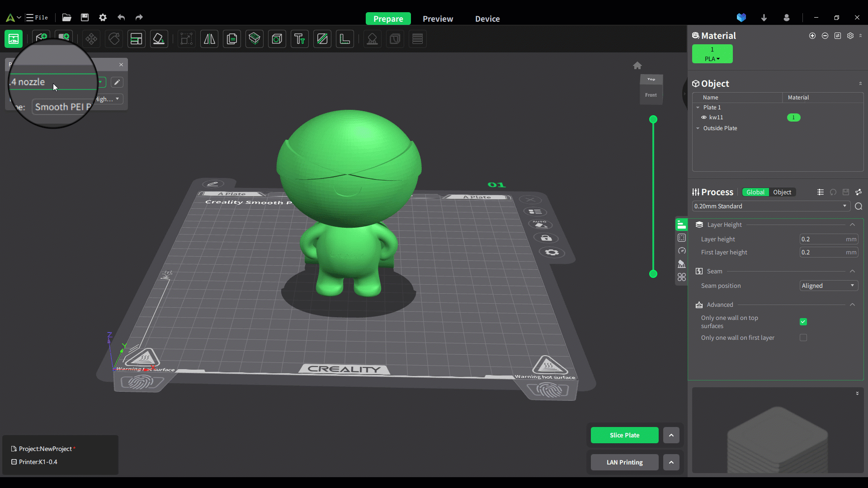Open the Lay on Face tool

(159, 39)
